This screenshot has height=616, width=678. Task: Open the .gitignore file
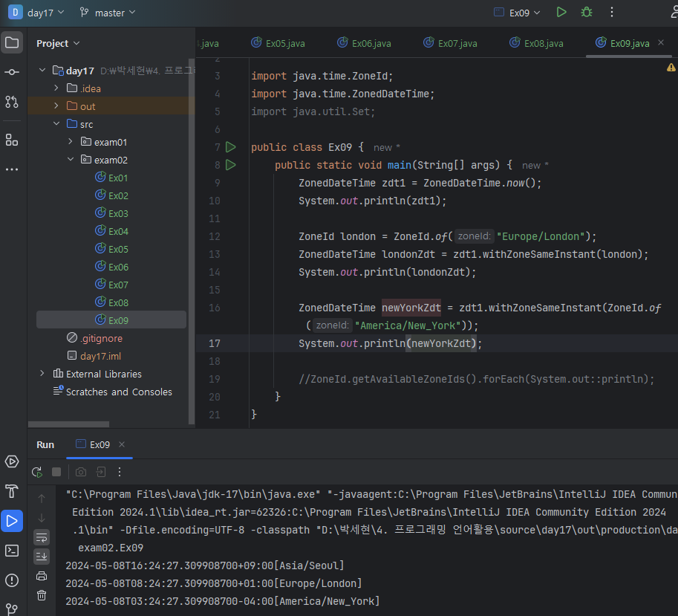pos(101,338)
